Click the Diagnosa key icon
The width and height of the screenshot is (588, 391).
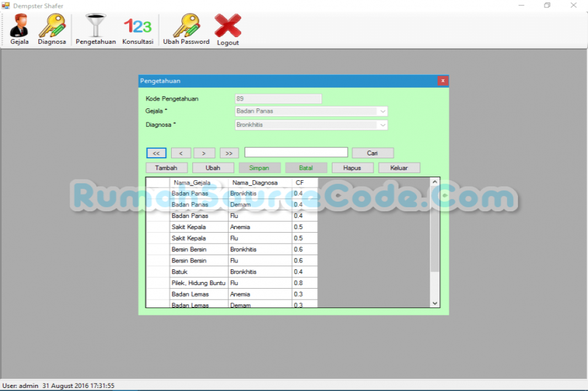(x=52, y=29)
